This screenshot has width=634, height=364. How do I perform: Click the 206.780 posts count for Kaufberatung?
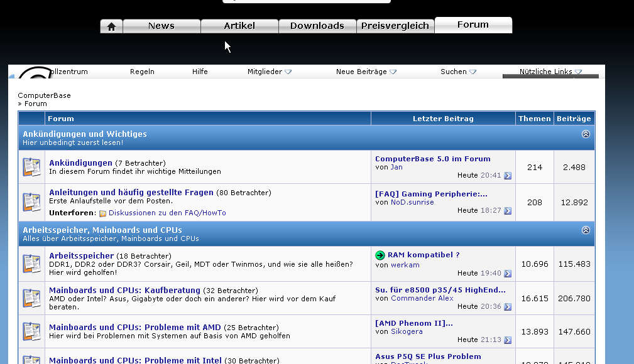coord(574,299)
